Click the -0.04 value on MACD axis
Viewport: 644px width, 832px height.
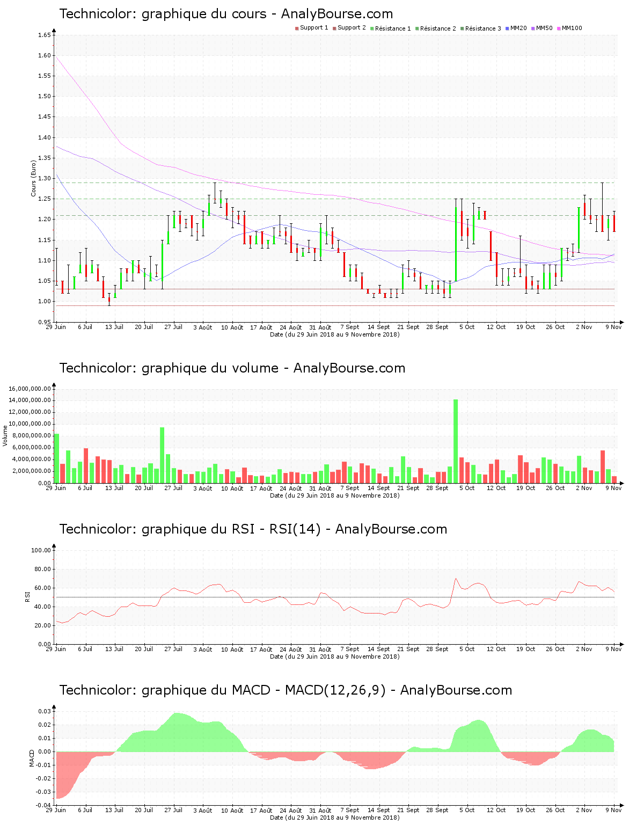tap(43, 805)
